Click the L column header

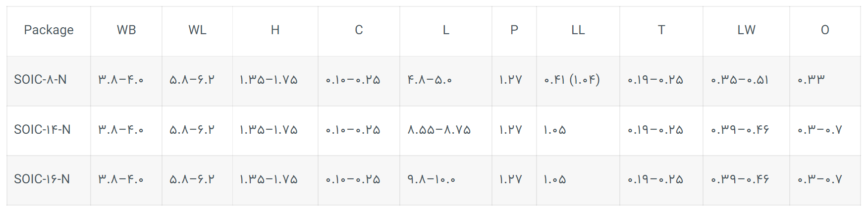[x=446, y=30]
